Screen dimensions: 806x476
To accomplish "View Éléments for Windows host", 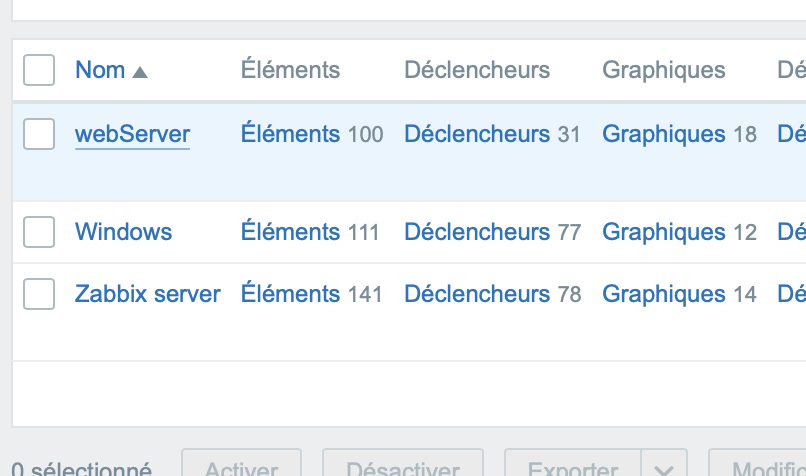I will pyautogui.click(x=290, y=232).
